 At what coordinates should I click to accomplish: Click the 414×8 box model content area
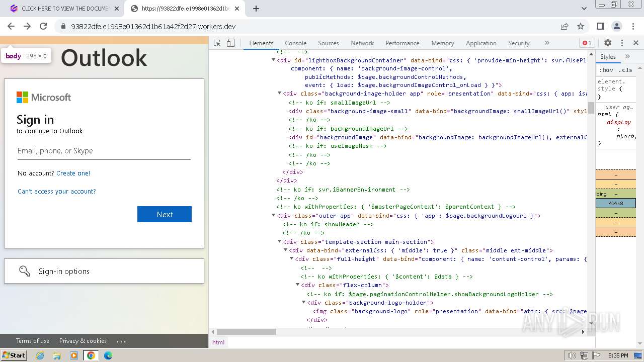pyautogui.click(x=616, y=203)
